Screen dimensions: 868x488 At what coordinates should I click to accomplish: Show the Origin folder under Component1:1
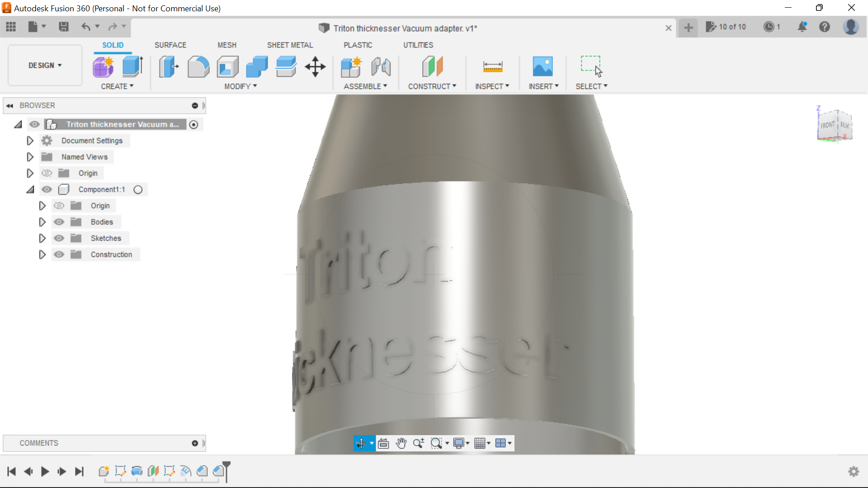tap(59, 206)
